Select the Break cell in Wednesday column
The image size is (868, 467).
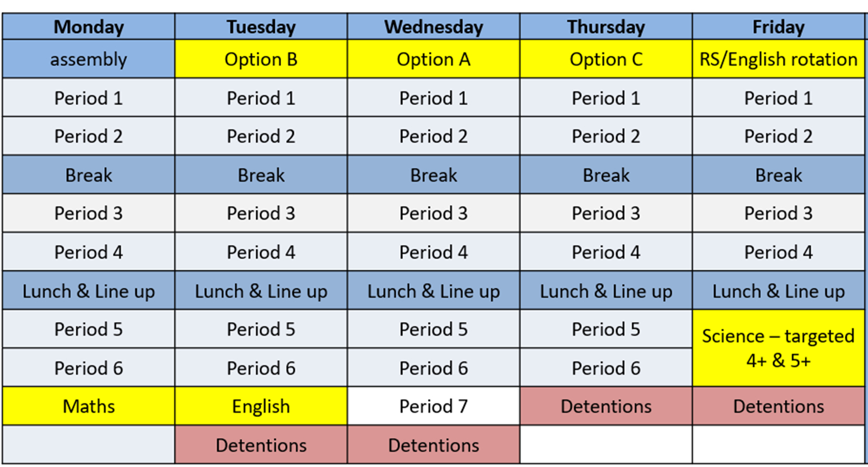pyautogui.click(x=433, y=175)
